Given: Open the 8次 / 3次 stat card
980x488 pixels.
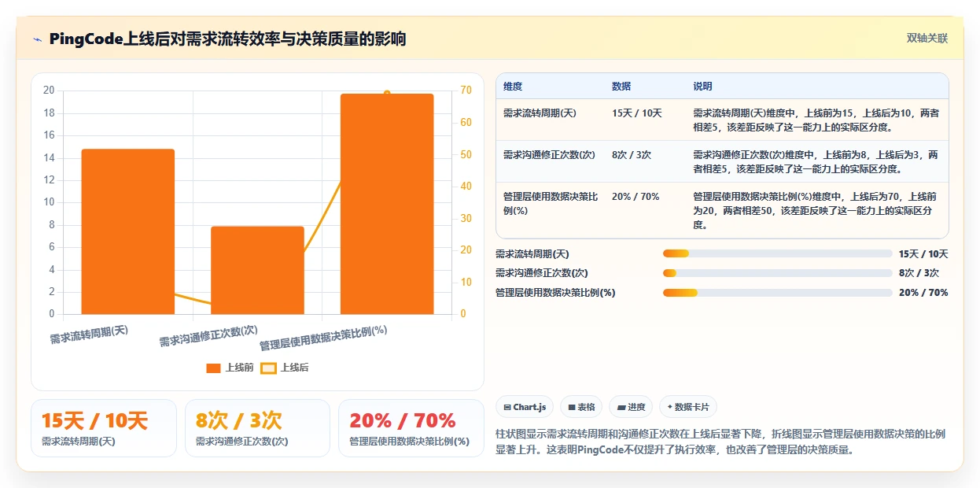Looking at the screenshot, I should (257, 428).
